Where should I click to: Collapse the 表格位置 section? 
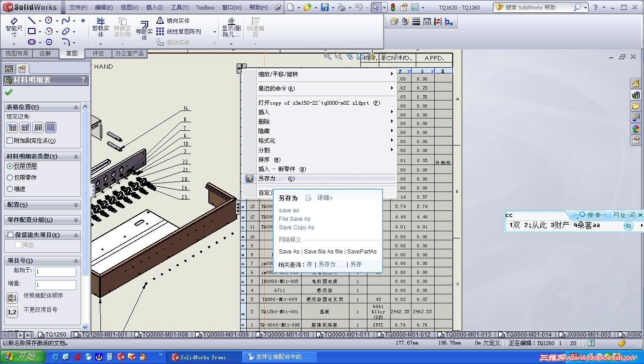point(76,107)
